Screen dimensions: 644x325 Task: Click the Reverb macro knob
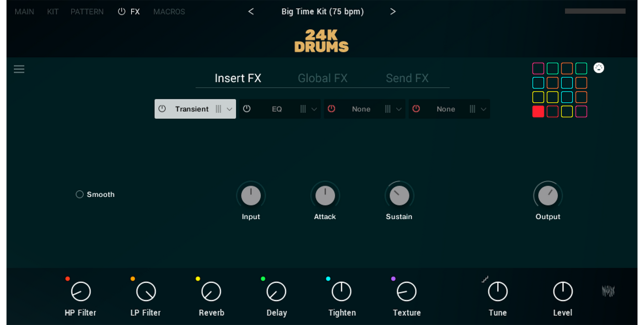[211, 291]
